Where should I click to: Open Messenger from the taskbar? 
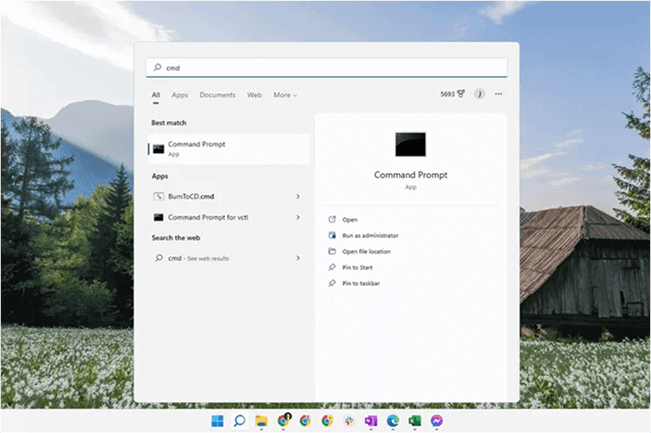[437, 421]
